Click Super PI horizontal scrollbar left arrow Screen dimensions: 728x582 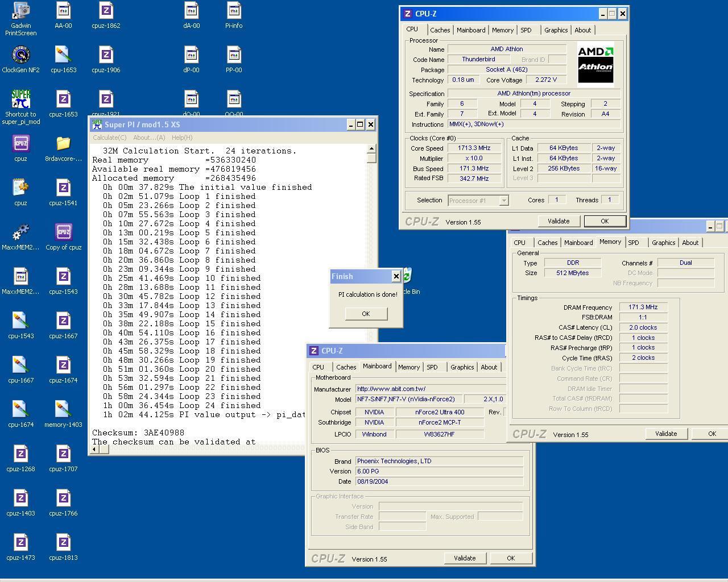pyautogui.click(x=95, y=450)
